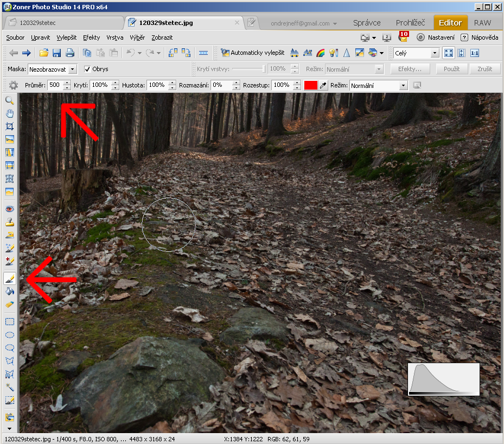This screenshot has height=444, width=504.
Task: Select the Hand pan tool
Action: click(x=9, y=113)
